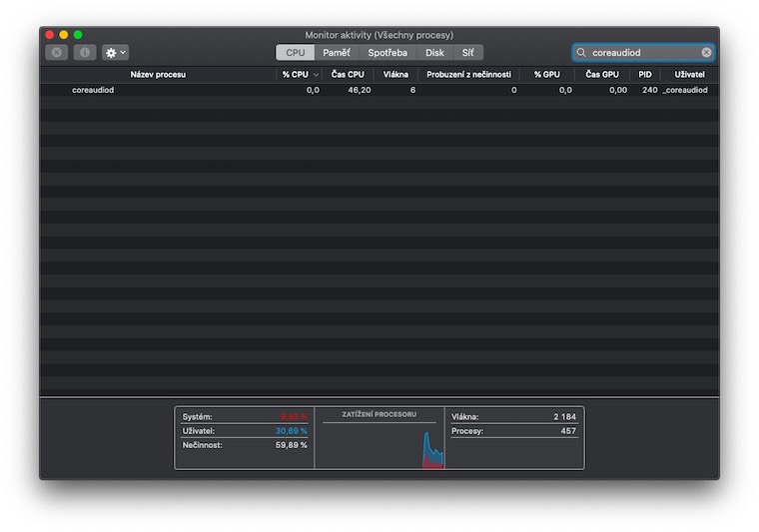Toggle sort direction arrow on % CPU
This screenshot has height=532, width=759.
point(317,75)
